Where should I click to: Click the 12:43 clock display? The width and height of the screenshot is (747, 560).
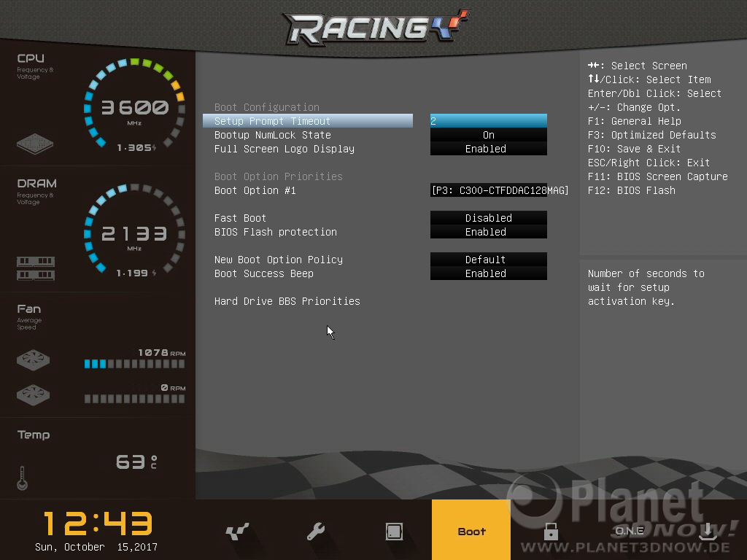[x=98, y=523]
